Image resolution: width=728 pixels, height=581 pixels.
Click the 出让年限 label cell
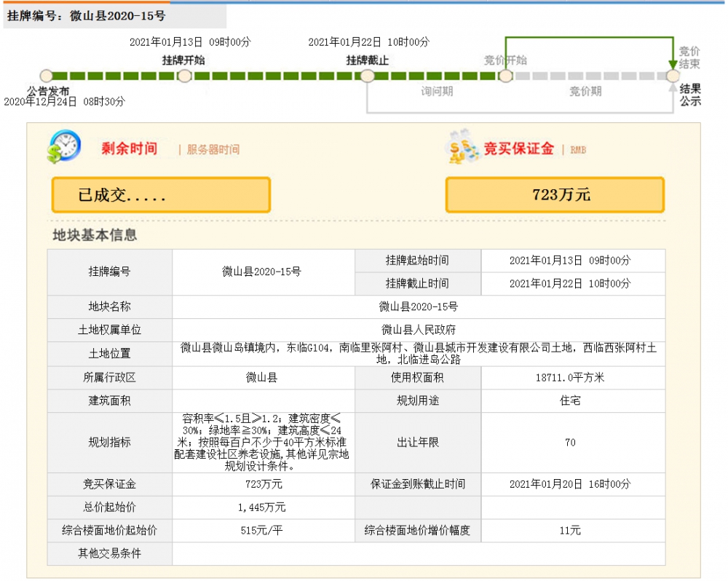(418, 443)
